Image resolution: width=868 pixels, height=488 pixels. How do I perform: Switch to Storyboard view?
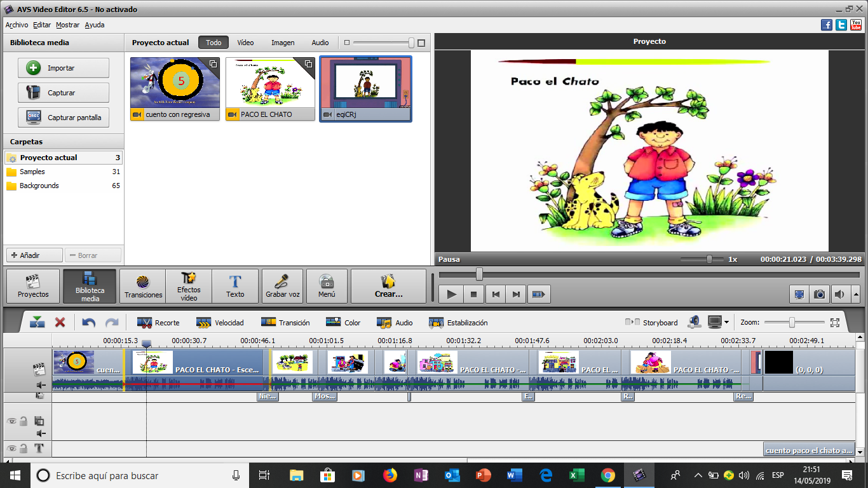pos(651,322)
